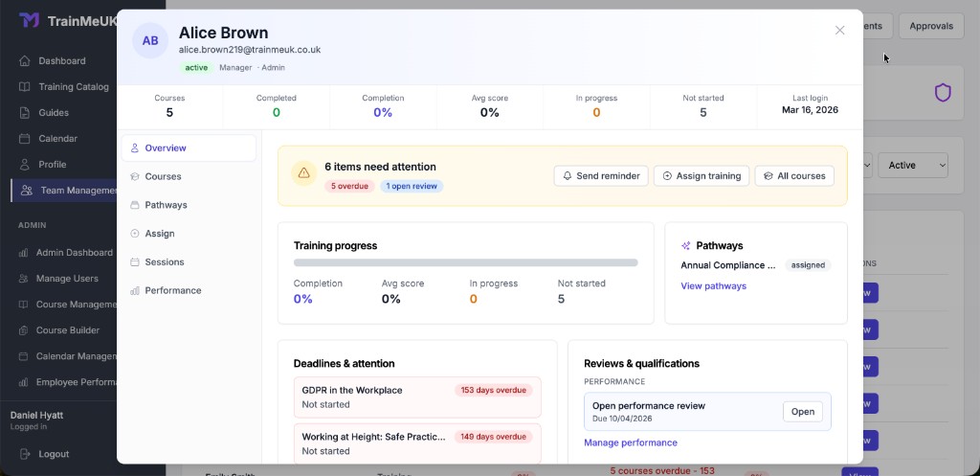Click the Calendar icon in sidebar
Screen dimensions: 980x476
[24, 138]
